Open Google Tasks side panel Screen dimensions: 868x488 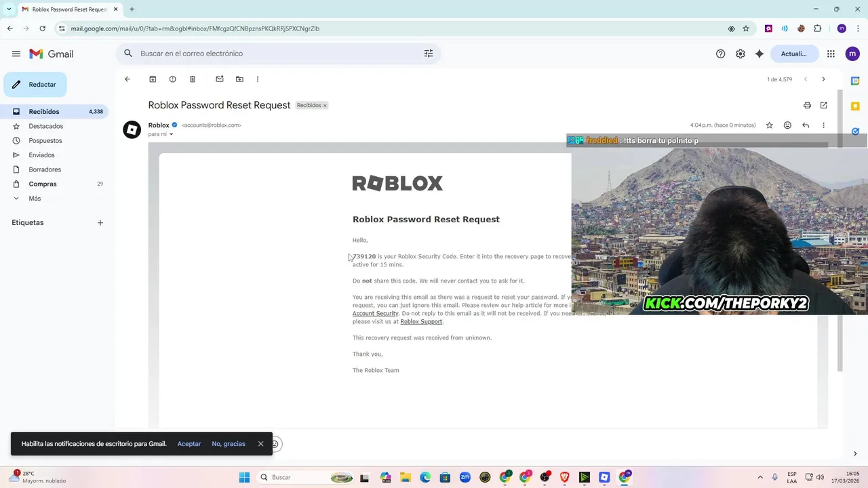(855, 131)
